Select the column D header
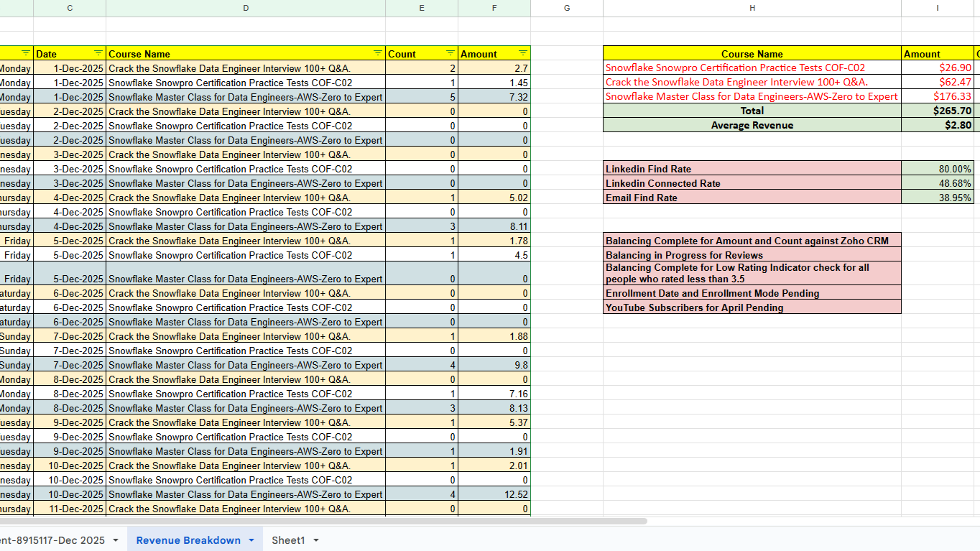The image size is (980, 551). coord(246,8)
